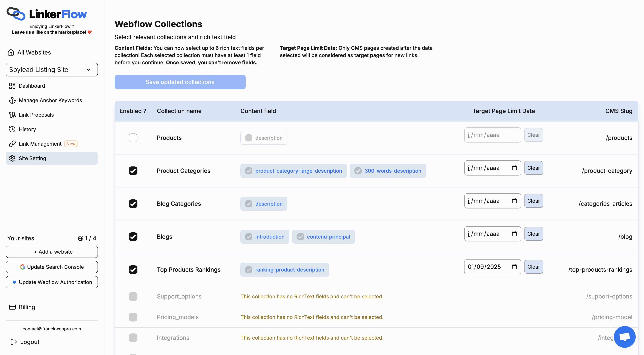Click the home icon next to All Websites
Image resolution: width=644 pixels, height=355 pixels.
(11, 52)
